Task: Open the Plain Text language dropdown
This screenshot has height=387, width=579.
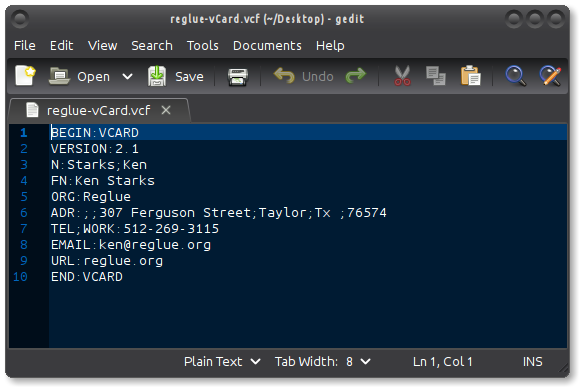Action: 222,362
